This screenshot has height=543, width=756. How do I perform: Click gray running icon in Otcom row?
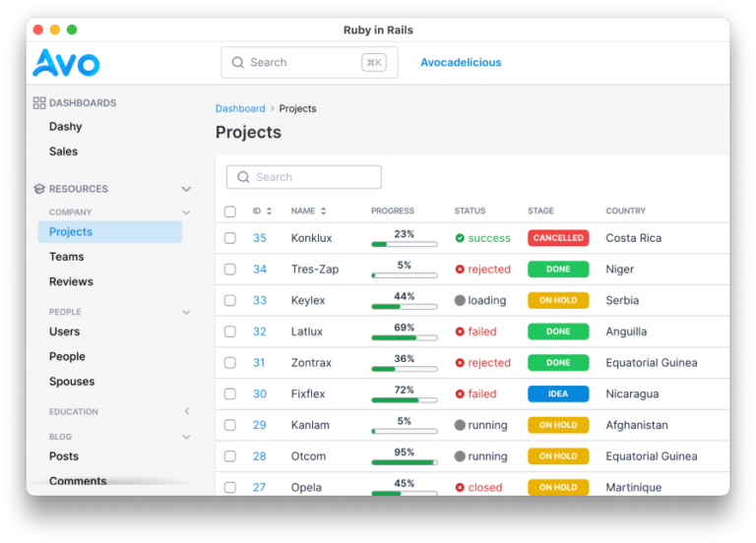460,456
